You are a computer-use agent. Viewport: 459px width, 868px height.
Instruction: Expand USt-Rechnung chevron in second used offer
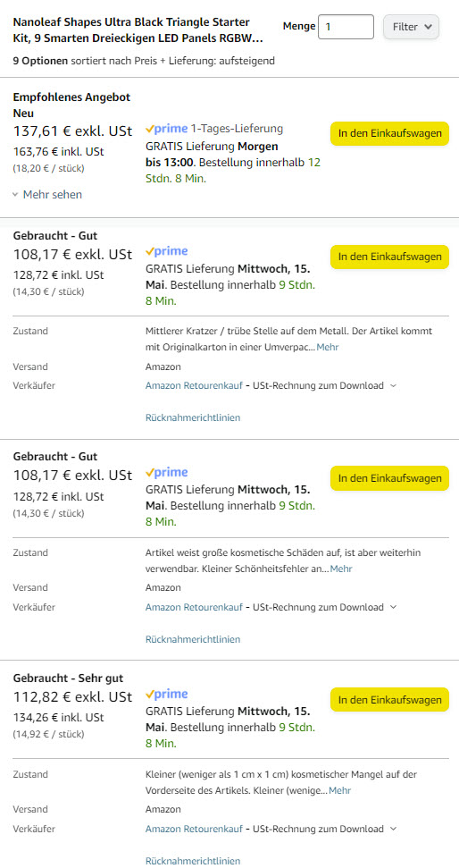pos(393,607)
